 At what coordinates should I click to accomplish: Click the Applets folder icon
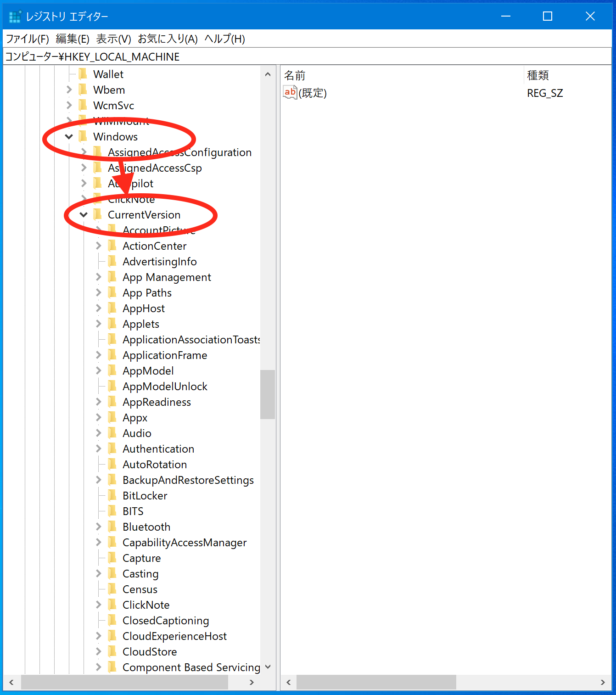(x=112, y=324)
